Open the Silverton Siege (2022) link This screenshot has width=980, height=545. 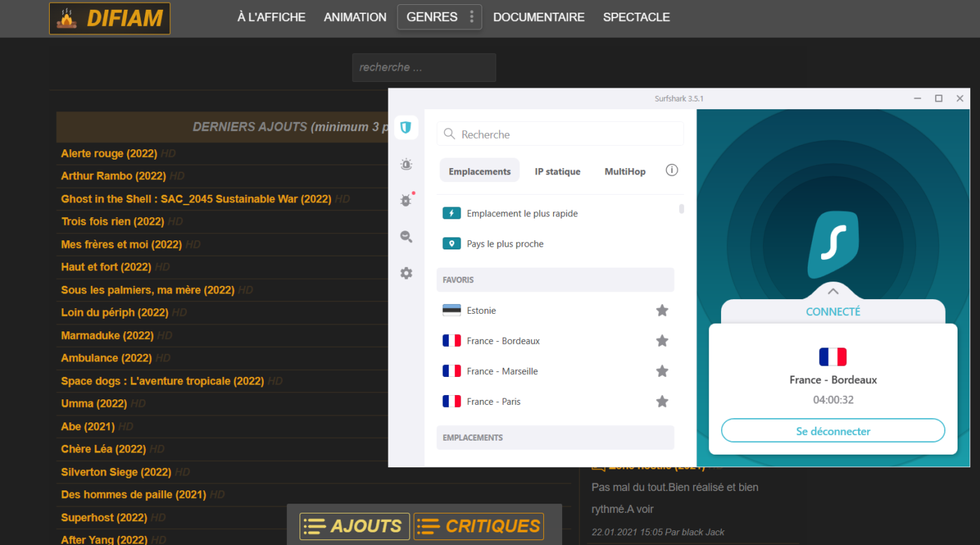pos(116,472)
